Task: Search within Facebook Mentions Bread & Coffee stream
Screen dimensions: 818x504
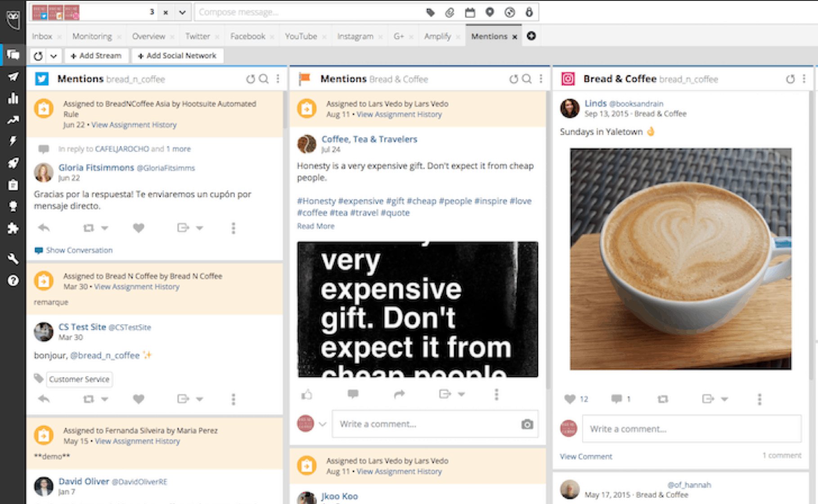Action: (x=527, y=79)
